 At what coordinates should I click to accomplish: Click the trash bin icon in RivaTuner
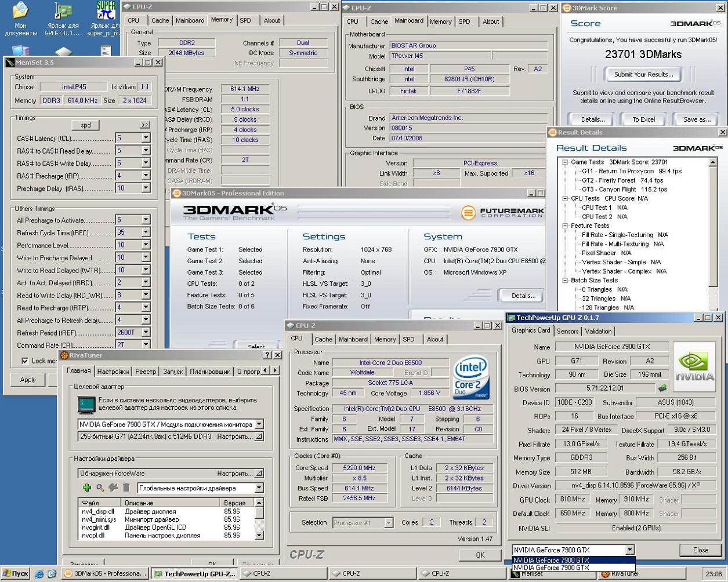[126, 488]
